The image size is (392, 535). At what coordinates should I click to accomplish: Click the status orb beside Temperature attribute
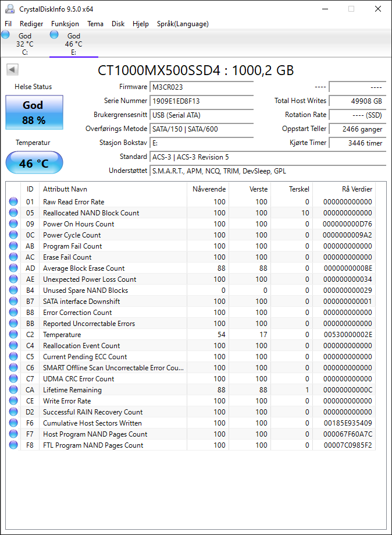coord(13,334)
